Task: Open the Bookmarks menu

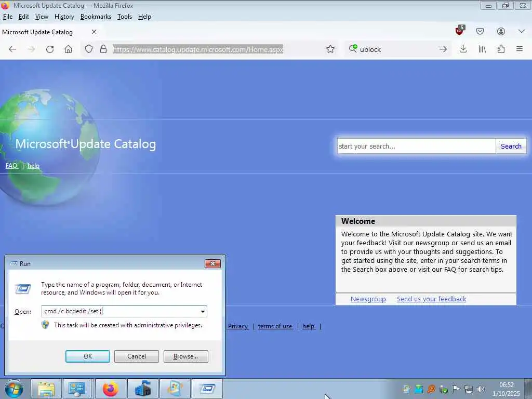Action: pyautogui.click(x=96, y=17)
